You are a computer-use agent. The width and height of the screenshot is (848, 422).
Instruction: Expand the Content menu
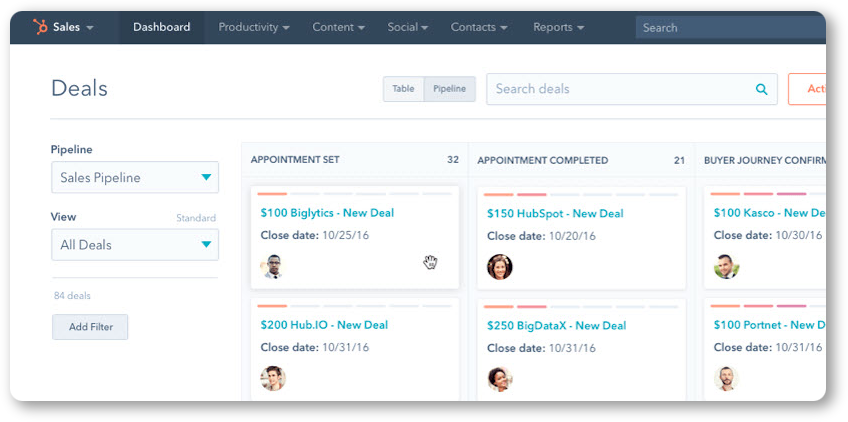point(339,27)
